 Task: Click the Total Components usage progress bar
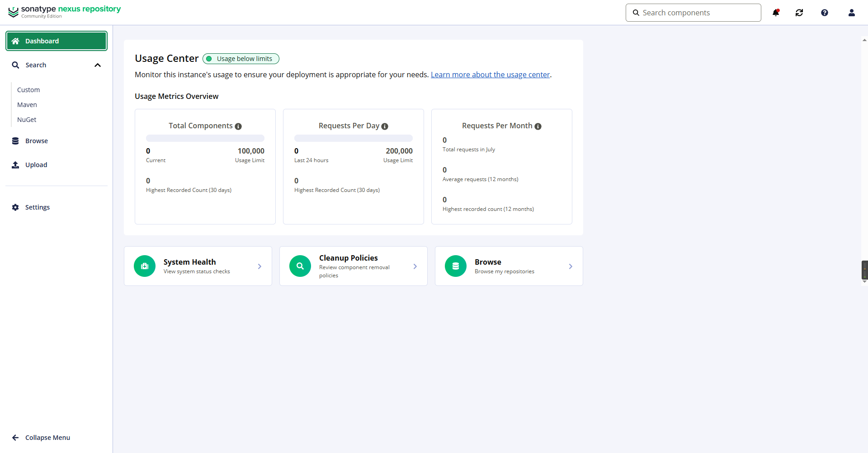point(205,138)
